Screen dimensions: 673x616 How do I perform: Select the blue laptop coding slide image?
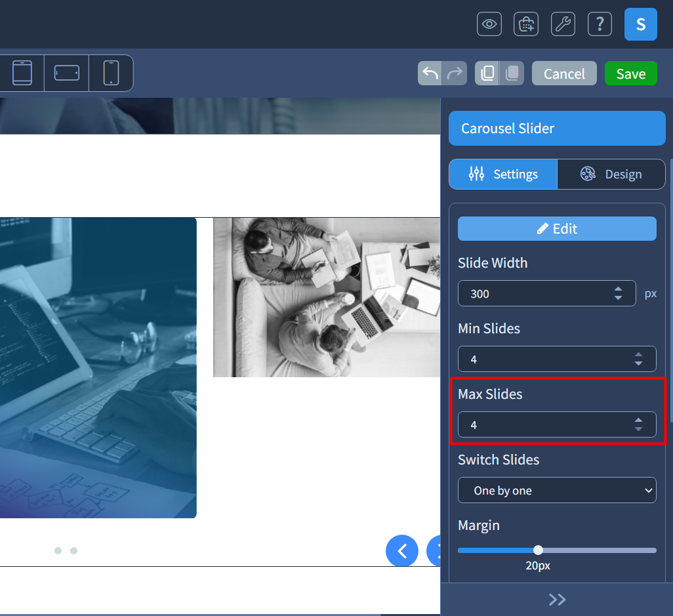coord(98,368)
